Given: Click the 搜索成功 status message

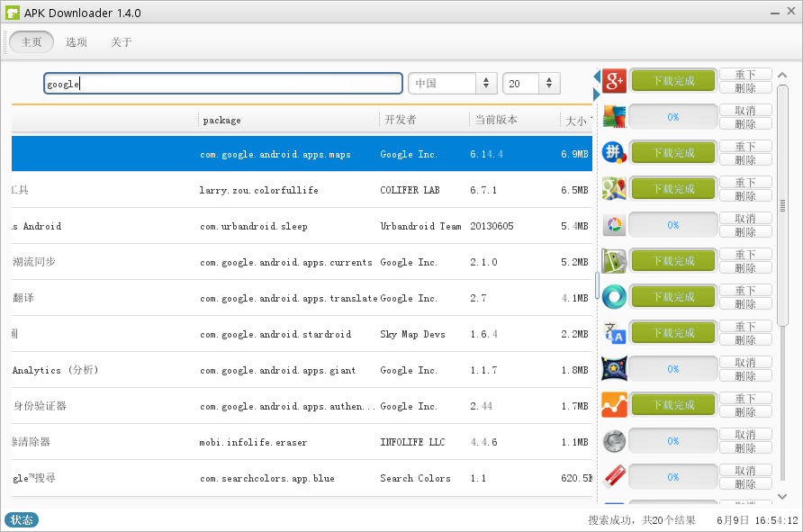Looking at the screenshot, I should pos(641,520).
